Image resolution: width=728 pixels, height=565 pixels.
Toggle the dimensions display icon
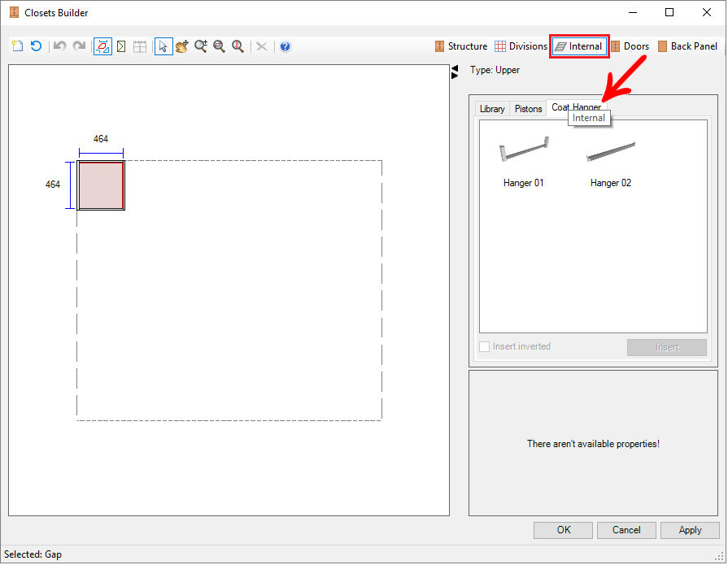102,46
